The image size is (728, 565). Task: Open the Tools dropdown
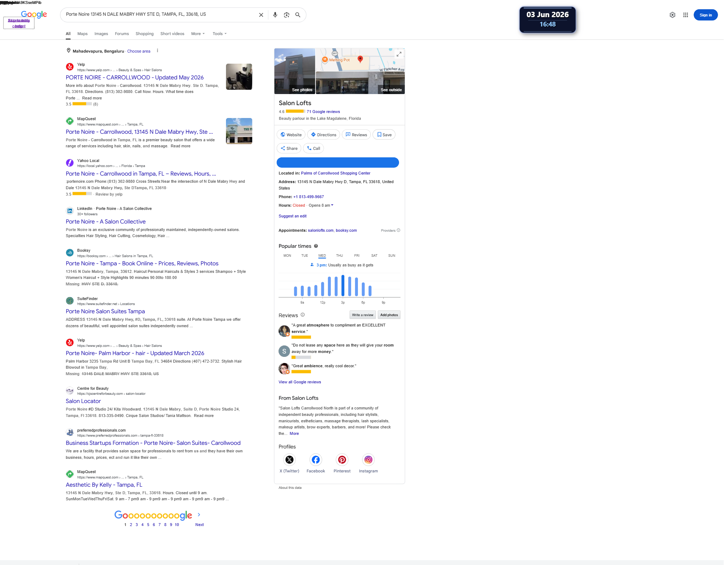coord(219,34)
